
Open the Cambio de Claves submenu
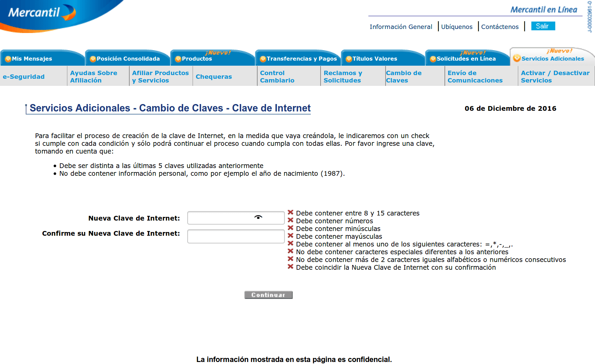(403, 76)
